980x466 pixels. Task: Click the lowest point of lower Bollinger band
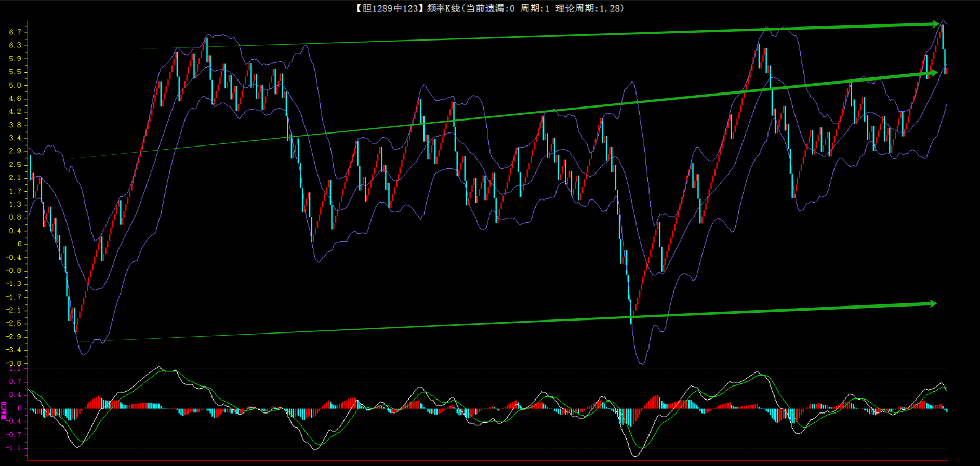pyautogui.click(x=641, y=363)
